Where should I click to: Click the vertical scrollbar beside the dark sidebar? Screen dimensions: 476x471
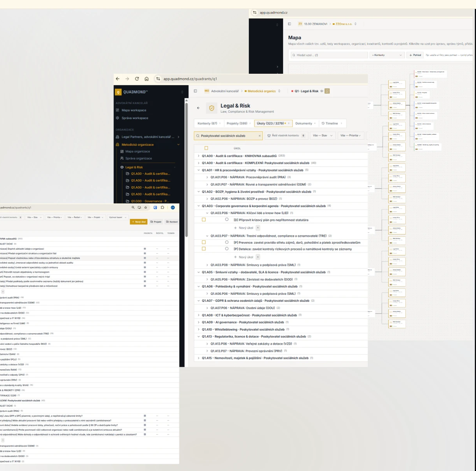click(x=186, y=169)
